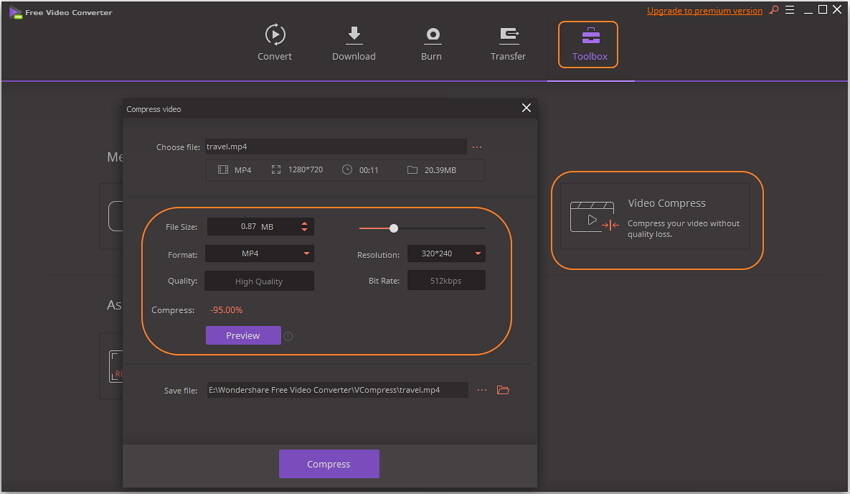Click the -95.00% compress value
This screenshot has height=494, width=850.
tap(226, 310)
